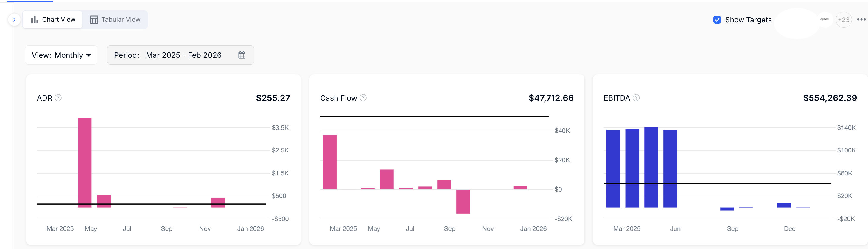Click the EBITDA help question-mark icon
The height and width of the screenshot is (249, 868).
(636, 98)
